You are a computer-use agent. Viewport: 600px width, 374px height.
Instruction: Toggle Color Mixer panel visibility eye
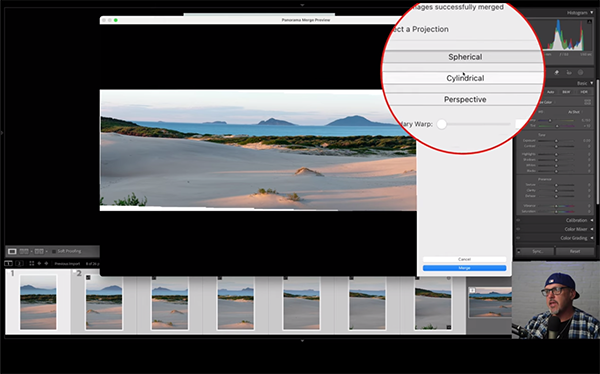518,229
